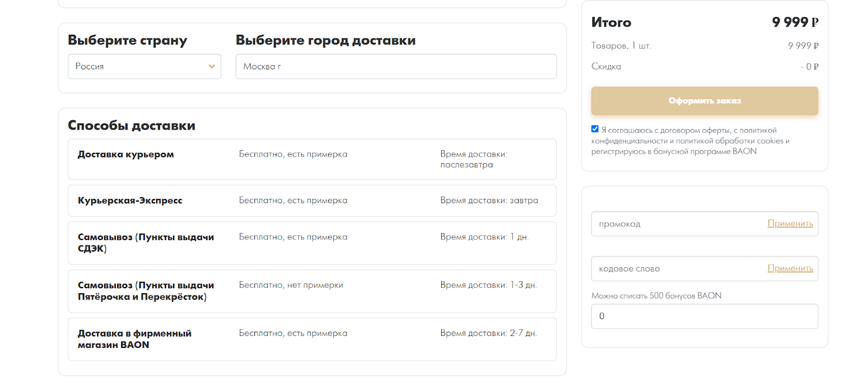Focus the кодовое слово input field
The image size is (868, 388).
pos(678,269)
